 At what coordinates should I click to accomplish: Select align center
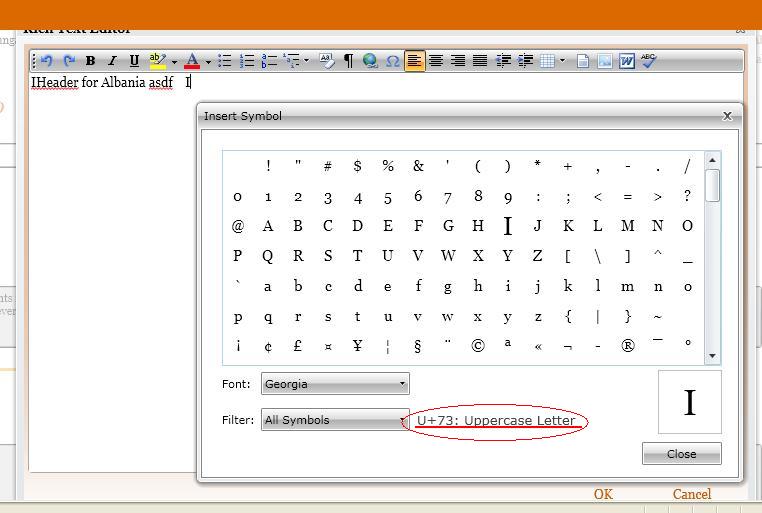tap(436, 61)
